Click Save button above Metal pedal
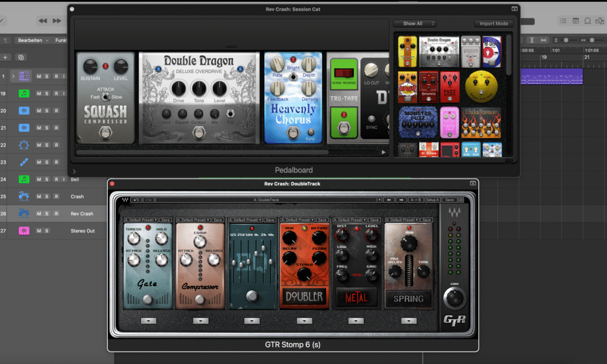The width and height of the screenshot is (607, 364). pyautogui.click(x=375, y=220)
